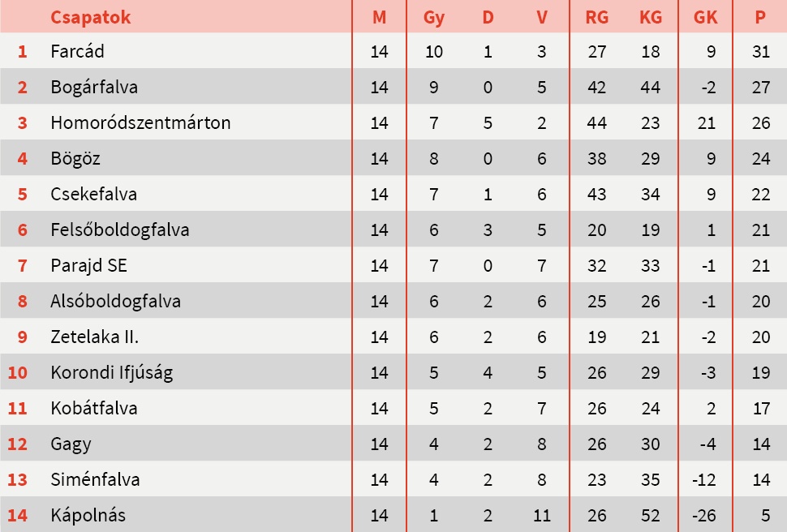787x532 pixels.
Task: Click the RG column header
Action: [x=596, y=17]
